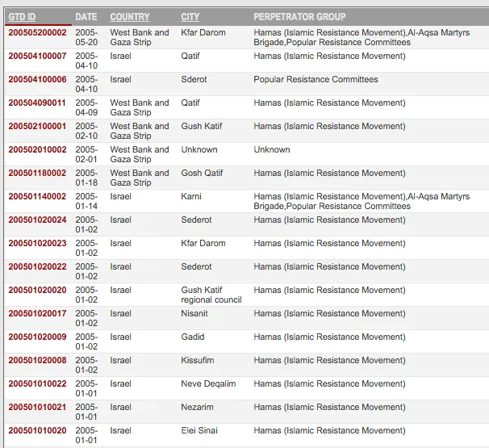Image resolution: width=489 pixels, height=448 pixels.
Task: Open GTD ID 200504090011 link
Action: point(37,103)
